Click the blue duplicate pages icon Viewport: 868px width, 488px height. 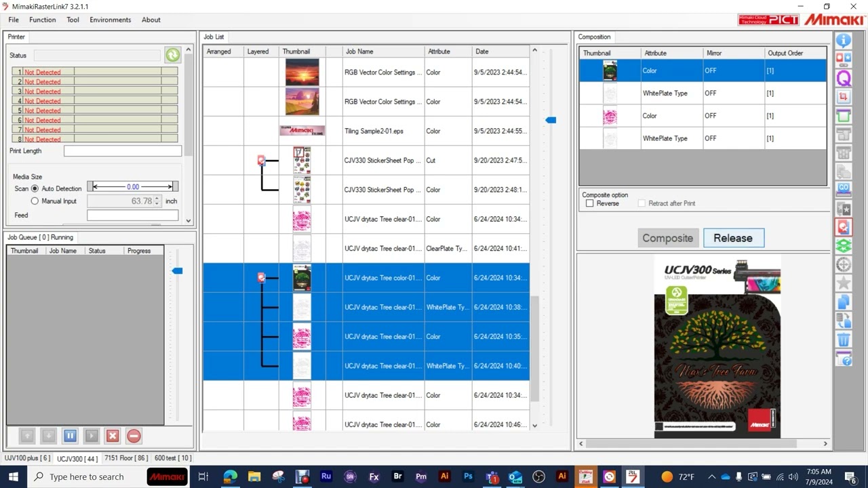click(x=843, y=302)
